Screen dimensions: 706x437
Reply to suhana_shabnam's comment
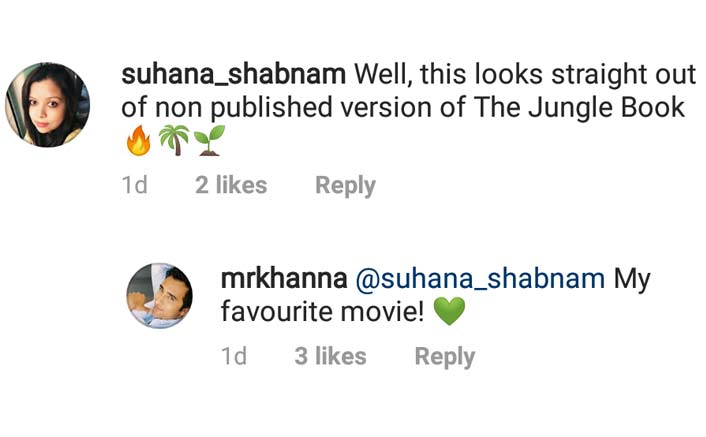click(345, 185)
